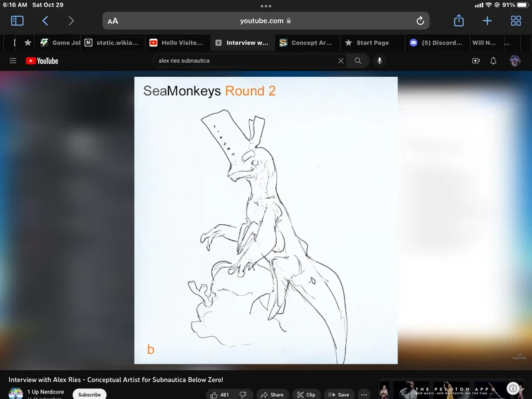Clip a segment of the video
Image resolution: width=532 pixels, height=399 pixels.
coord(306,395)
